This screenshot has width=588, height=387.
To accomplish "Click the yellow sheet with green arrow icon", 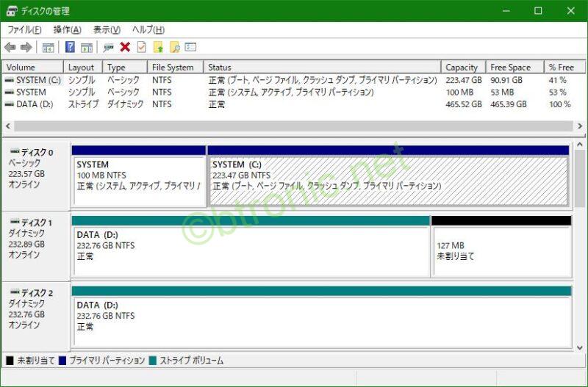I will click(x=158, y=47).
